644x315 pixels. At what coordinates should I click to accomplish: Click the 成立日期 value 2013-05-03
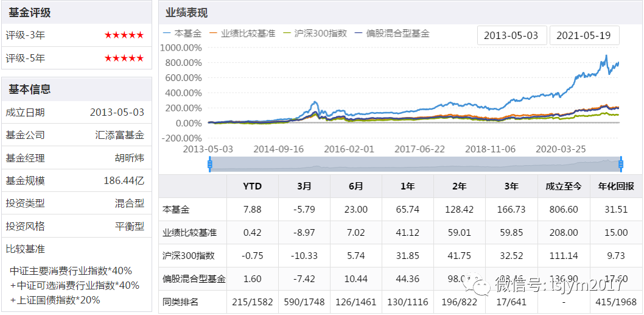click(117, 113)
